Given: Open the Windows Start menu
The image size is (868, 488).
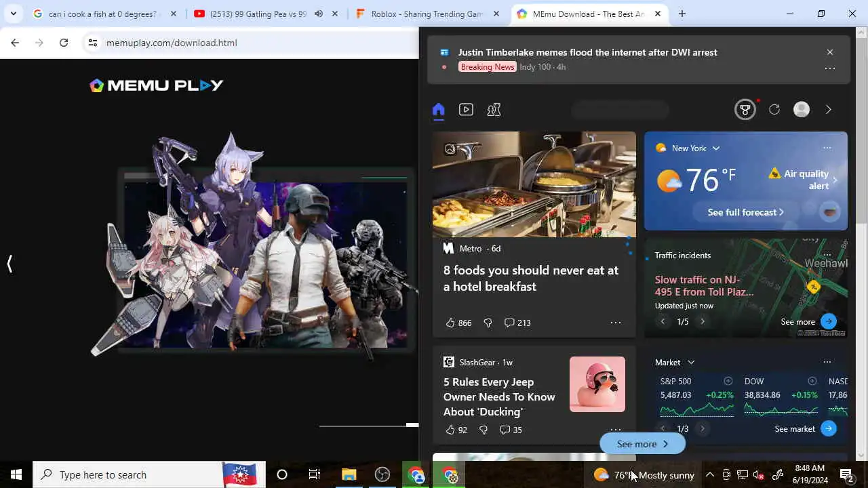Looking at the screenshot, I should tap(16, 474).
